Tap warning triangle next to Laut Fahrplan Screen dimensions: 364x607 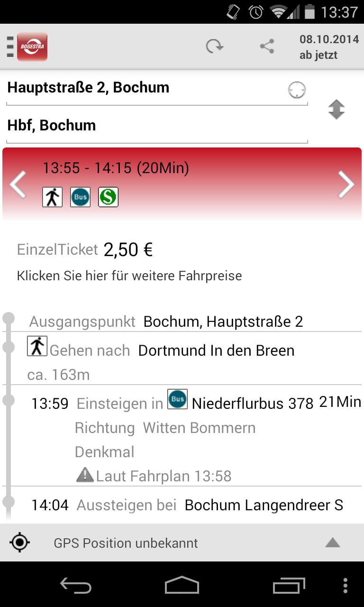click(x=85, y=475)
